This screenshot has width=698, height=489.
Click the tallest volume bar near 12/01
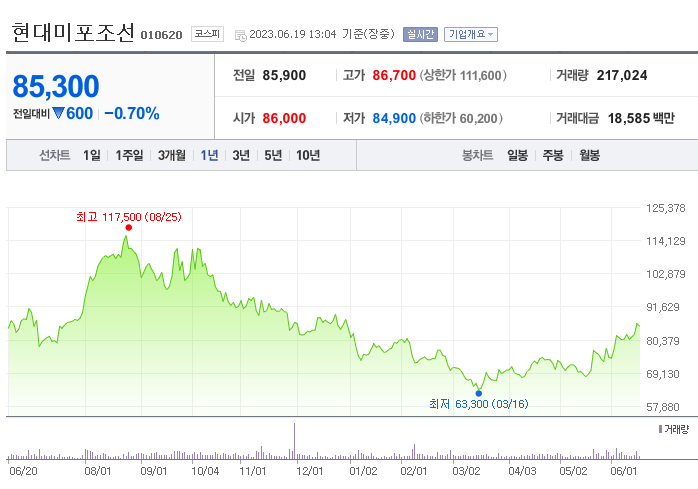coord(294,441)
